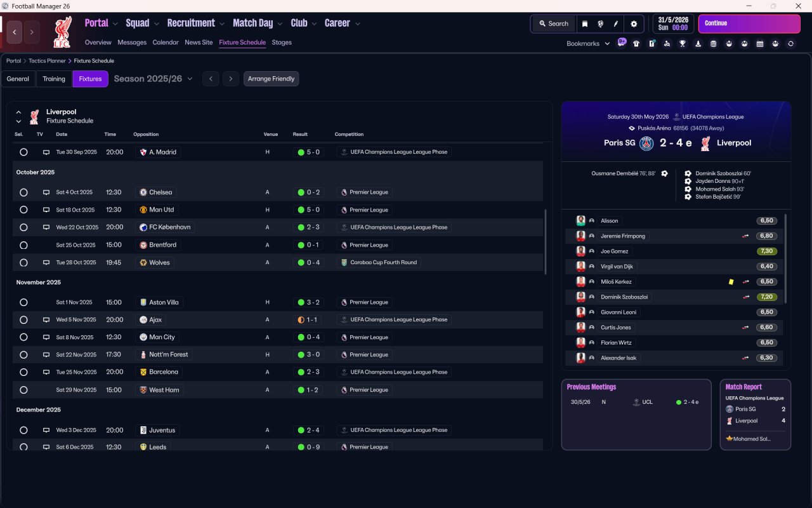Click the Alisson player portrait icon
This screenshot has height=508, width=812.
tap(580, 220)
